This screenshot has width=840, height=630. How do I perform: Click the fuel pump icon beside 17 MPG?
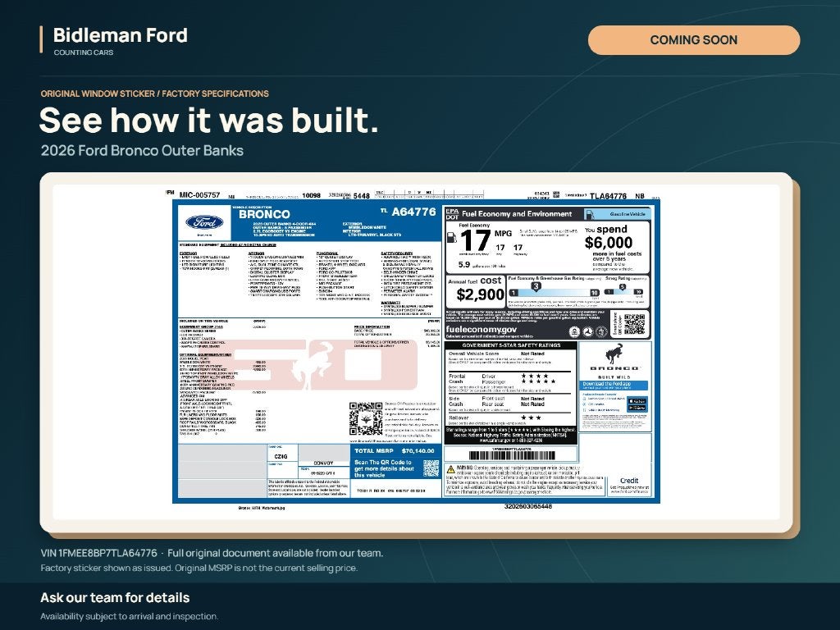[452, 237]
